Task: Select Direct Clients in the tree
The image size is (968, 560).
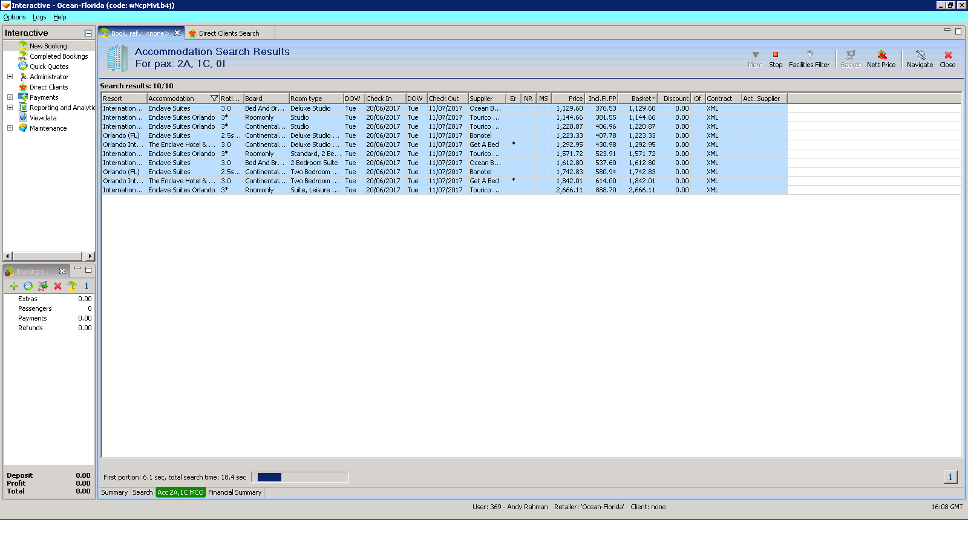Action: click(48, 87)
